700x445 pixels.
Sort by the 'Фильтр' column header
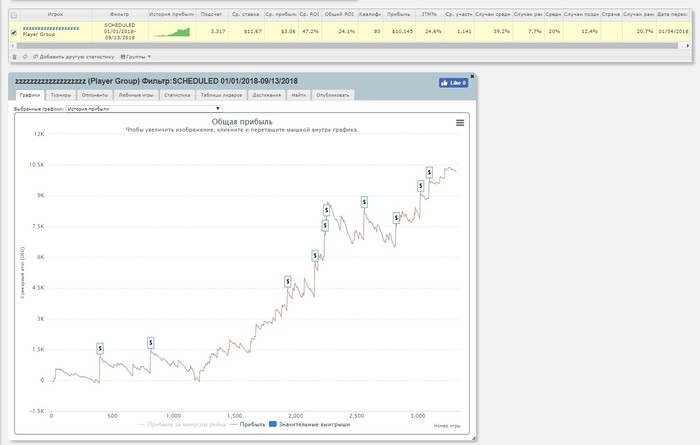point(120,15)
